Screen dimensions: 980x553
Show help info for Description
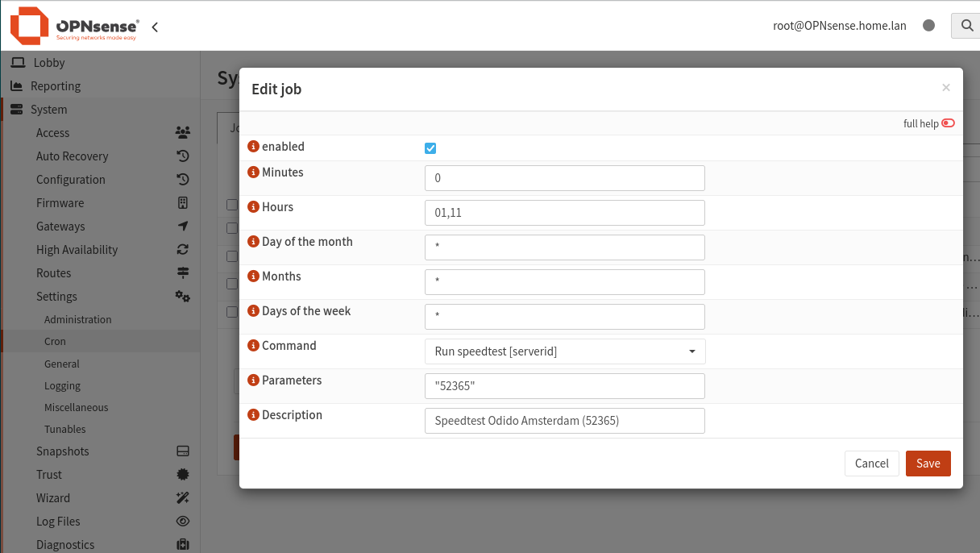[253, 415]
